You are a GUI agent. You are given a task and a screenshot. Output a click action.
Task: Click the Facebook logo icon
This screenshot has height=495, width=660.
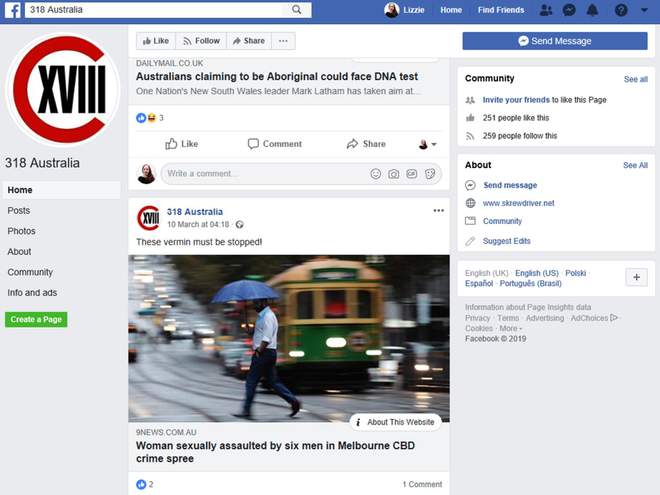16,10
